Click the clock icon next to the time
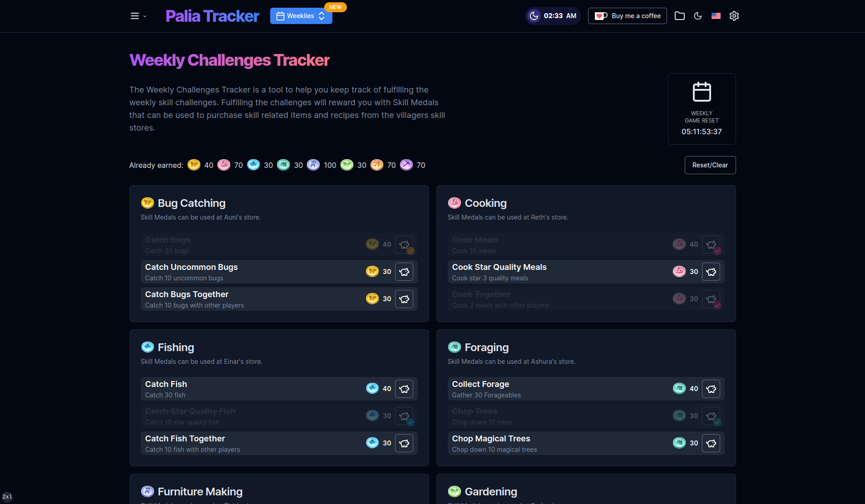This screenshot has height=504, width=865. point(534,16)
